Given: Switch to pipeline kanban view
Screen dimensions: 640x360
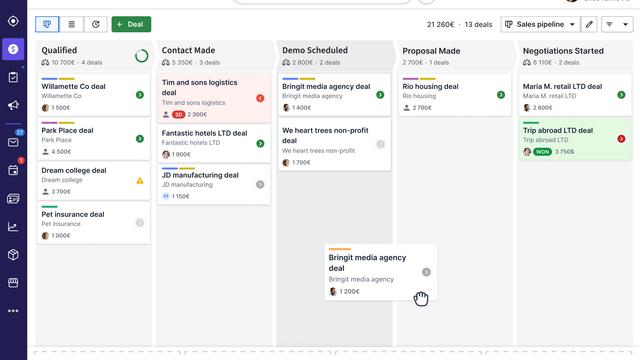Looking at the screenshot, I should pos(47,24).
